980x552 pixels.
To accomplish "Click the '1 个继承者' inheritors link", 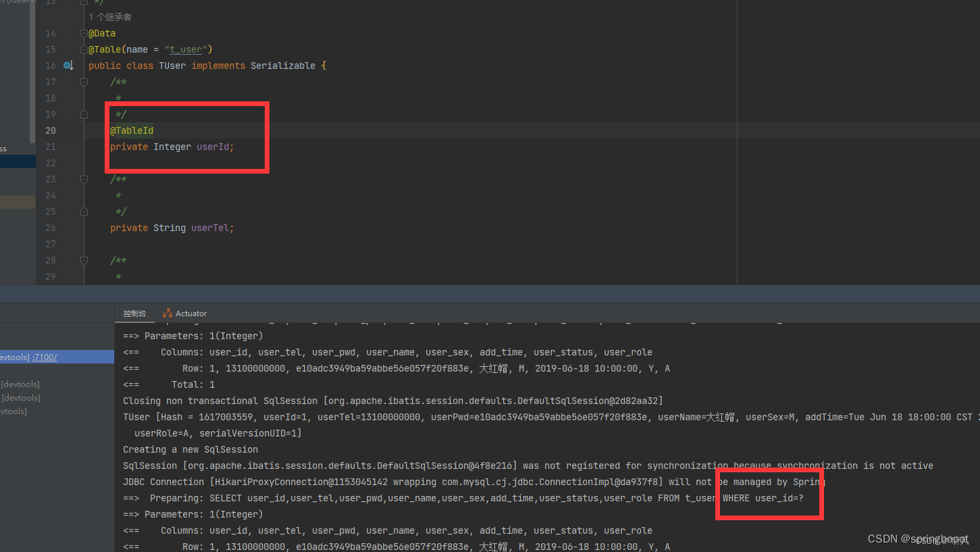I will pos(110,16).
